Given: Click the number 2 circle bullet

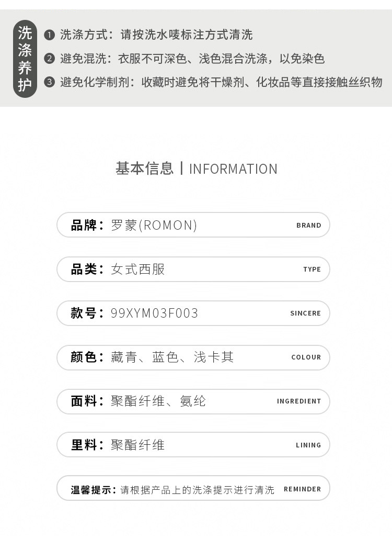Looking at the screenshot, I should [x=50, y=59].
